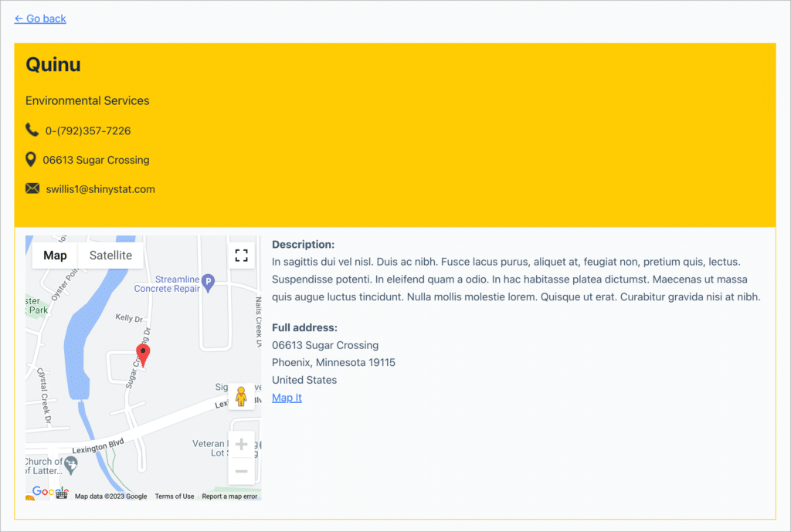Click Environmental Services category text
Image resolution: width=791 pixels, height=532 pixels.
point(87,100)
